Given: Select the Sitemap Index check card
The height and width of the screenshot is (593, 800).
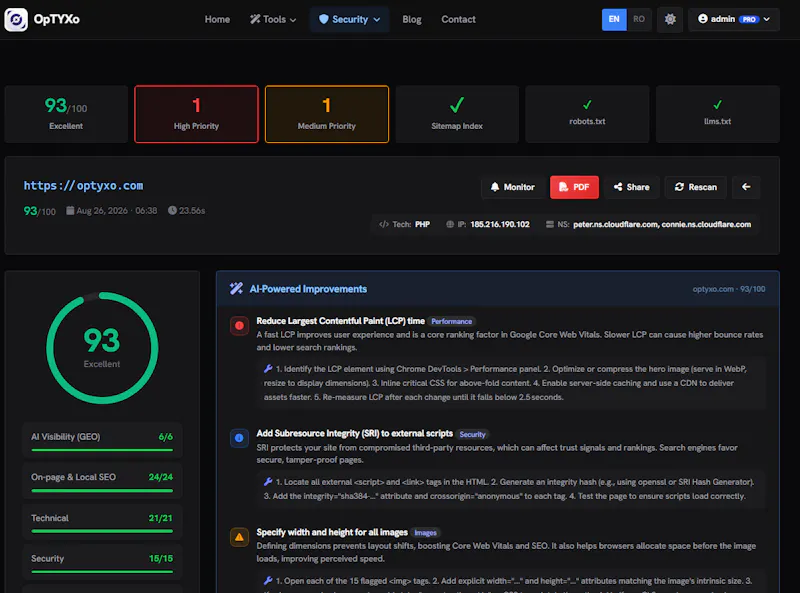Looking at the screenshot, I should (x=457, y=114).
